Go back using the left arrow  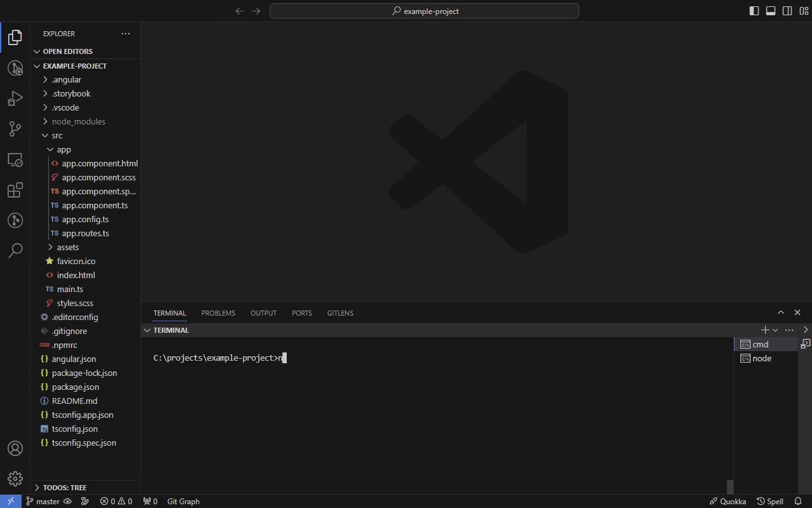click(x=239, y=11)
